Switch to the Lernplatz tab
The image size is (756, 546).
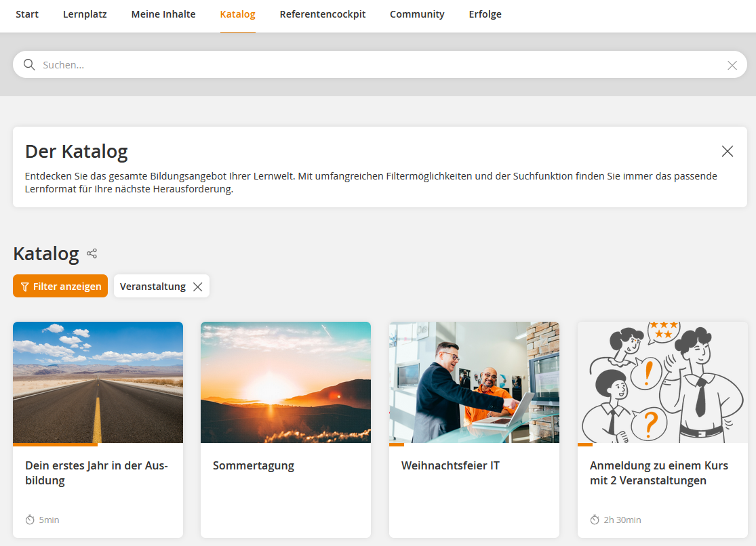tap(85, 14)
